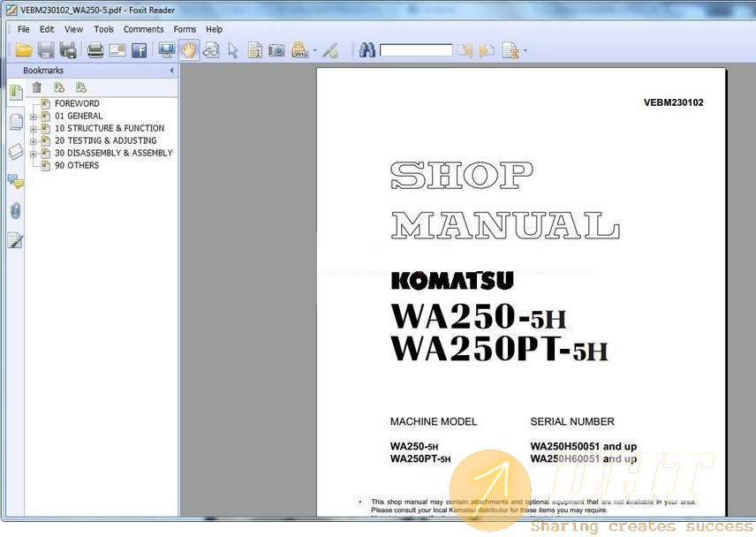Open the Comments menu
The width and height of the screenshot is (756, 537).
pyautogui.click(x=144, y=29)
